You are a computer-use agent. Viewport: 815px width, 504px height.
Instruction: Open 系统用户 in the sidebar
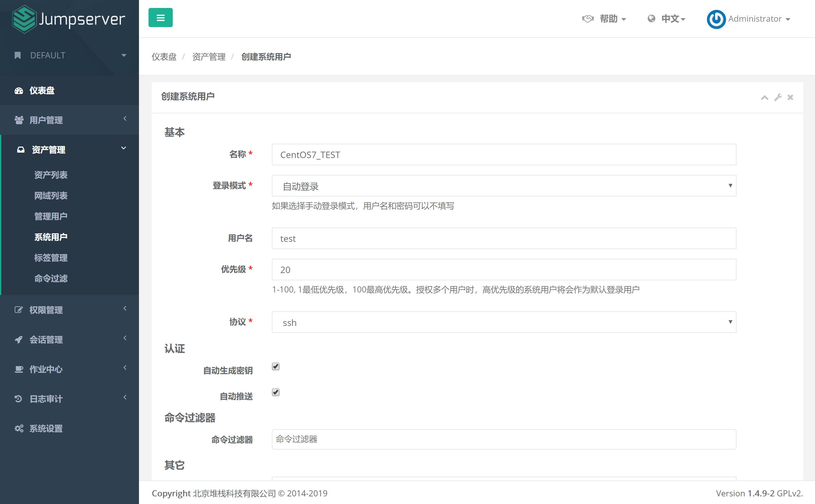(x=51, y=237)
